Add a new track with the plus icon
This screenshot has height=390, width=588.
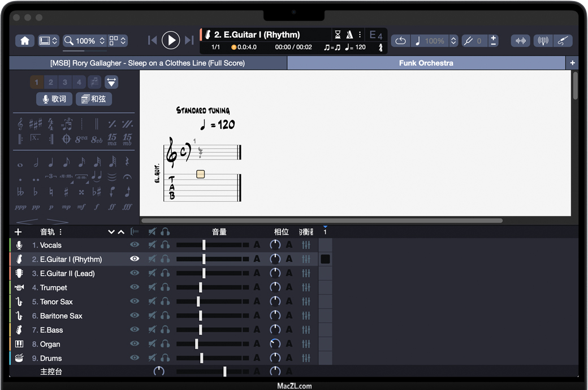pyautogui.click(x=18, y=232)
